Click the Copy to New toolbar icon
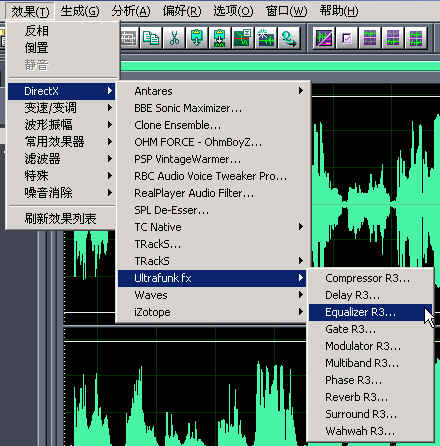The width and height of the screenshot is (440, 446). coord(242,38)
